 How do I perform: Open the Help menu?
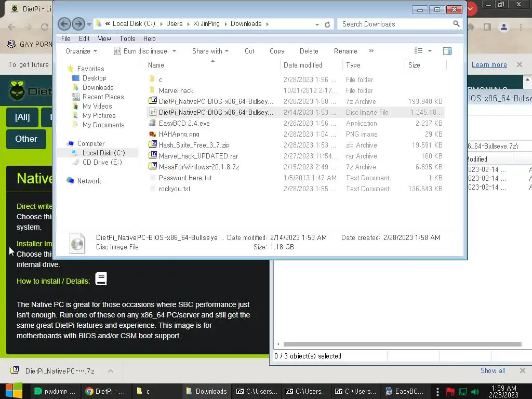click(149, 38)
